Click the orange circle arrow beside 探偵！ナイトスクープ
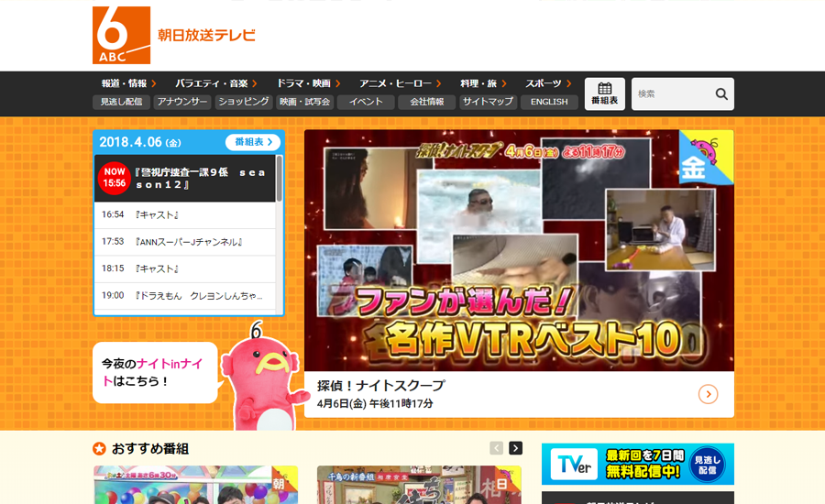This screenshot has height=504, width=825. 709,394
